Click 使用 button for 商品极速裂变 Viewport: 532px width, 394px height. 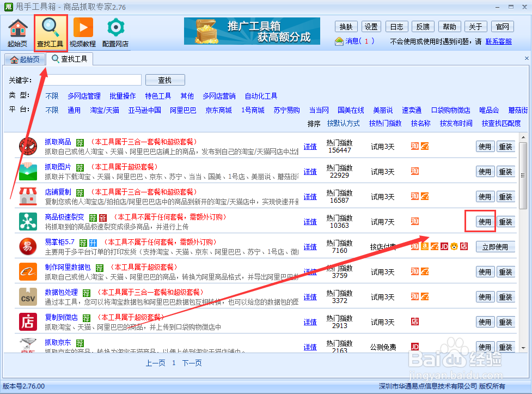click(x=484, y=221)
